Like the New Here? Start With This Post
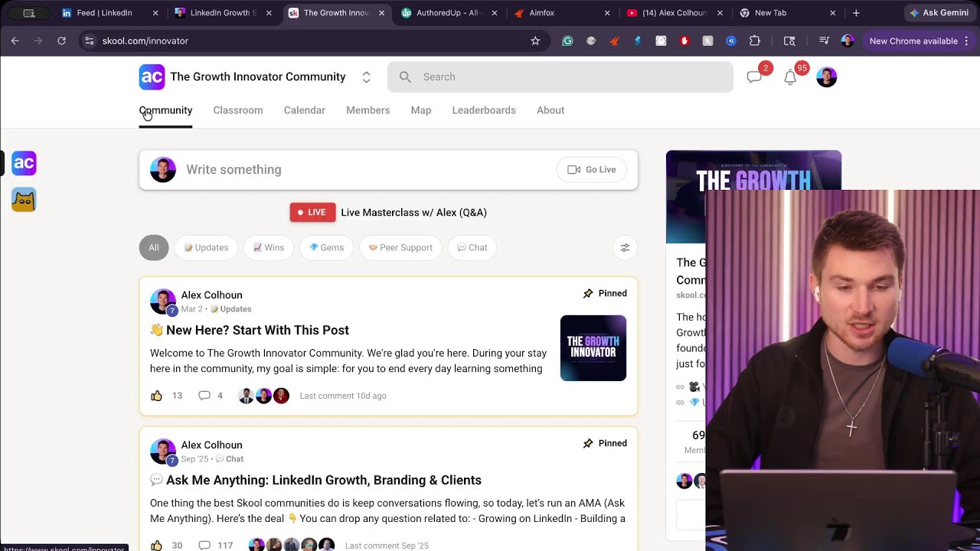The image size is (980, 551). tap(156, 396)
